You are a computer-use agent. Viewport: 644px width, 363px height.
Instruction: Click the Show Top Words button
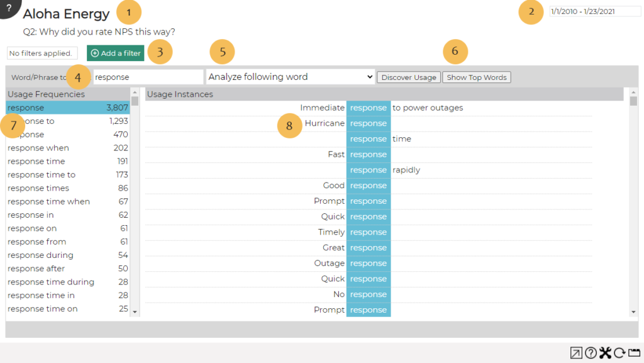click(477, 77)
